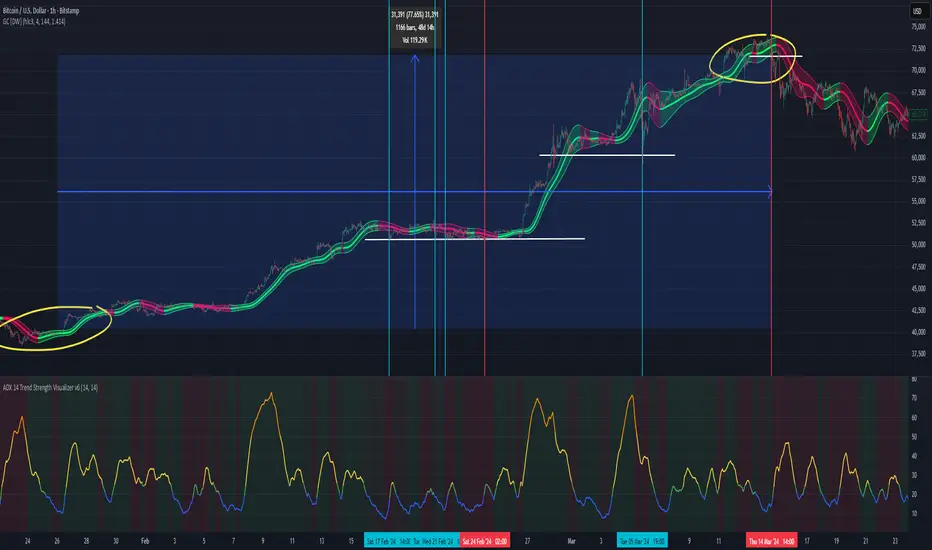
Task: Click the 57,500 price scale label
Action: (x=918, y=179)
